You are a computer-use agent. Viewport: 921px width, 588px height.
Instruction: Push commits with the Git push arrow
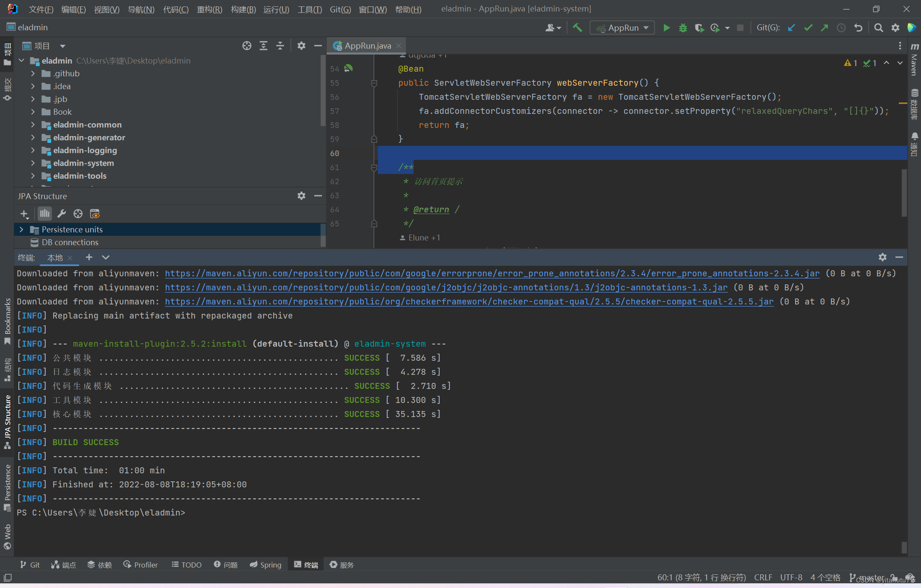tap(825, 28)
